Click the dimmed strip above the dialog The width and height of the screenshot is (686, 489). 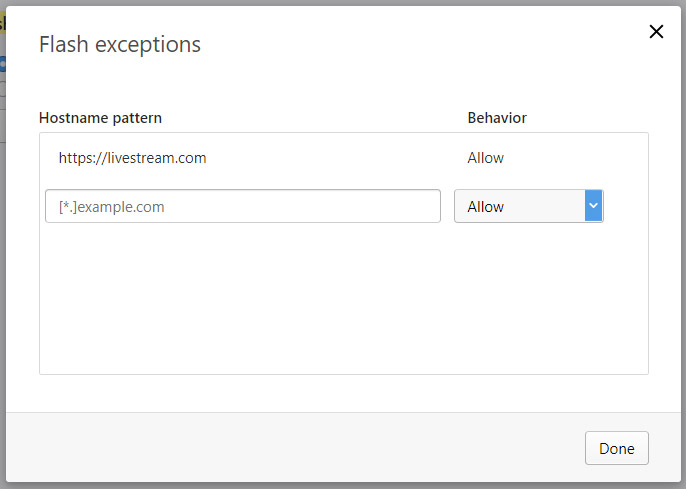click(x=343, y=3)
